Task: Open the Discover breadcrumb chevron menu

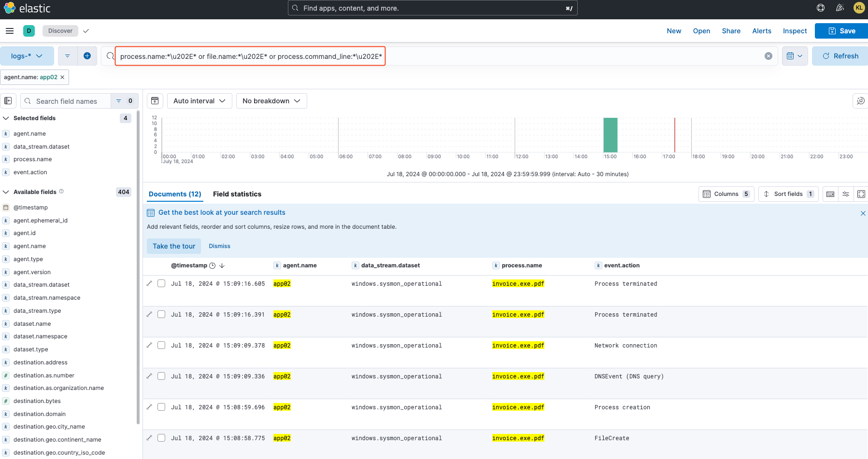Action: pos(86,31)
